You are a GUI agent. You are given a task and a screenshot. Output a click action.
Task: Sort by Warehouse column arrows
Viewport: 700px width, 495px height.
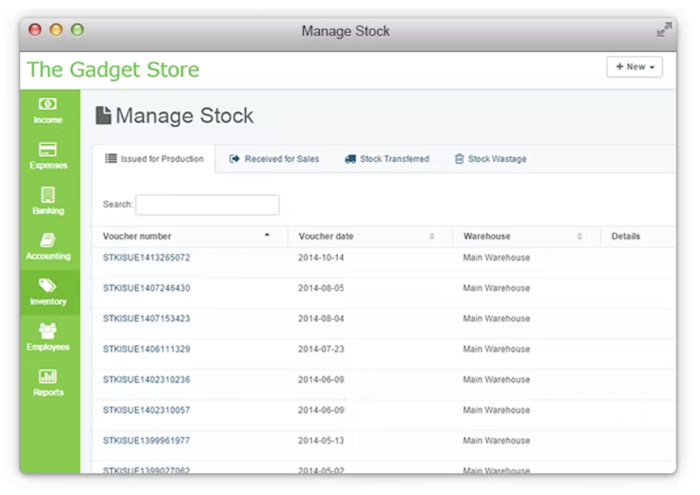[x=579, y=236]
